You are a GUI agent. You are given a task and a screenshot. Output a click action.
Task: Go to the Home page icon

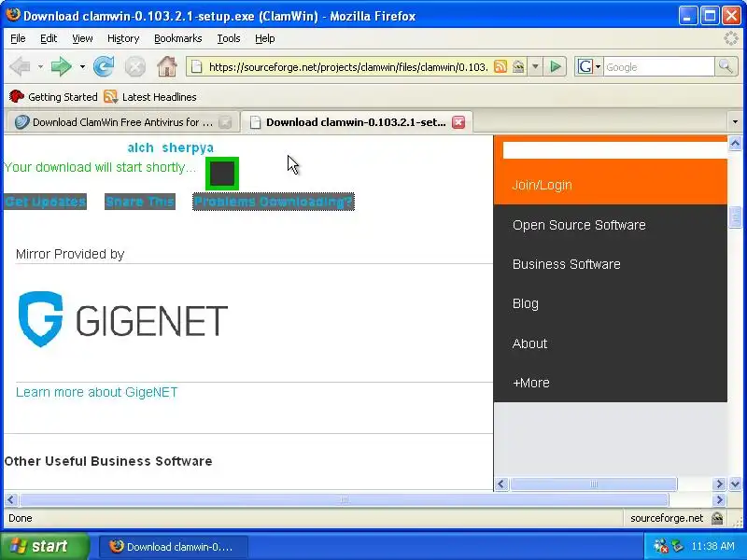click(167, 66)
